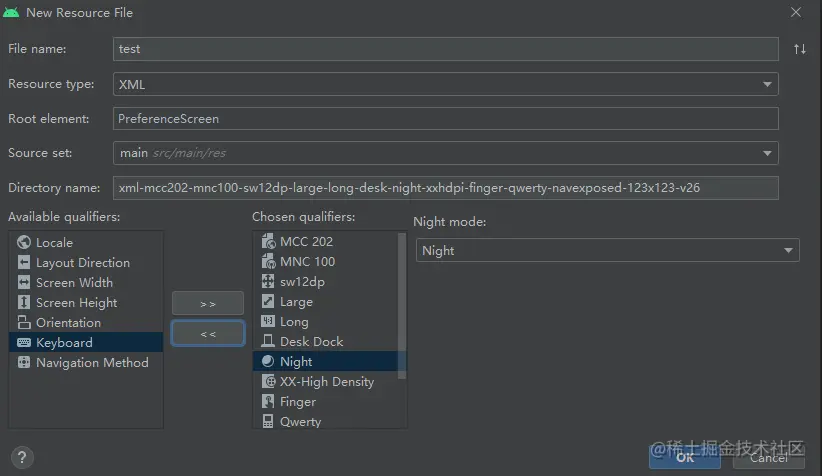Click the Finger touchscreen qualifier icon

coord(268,401)
